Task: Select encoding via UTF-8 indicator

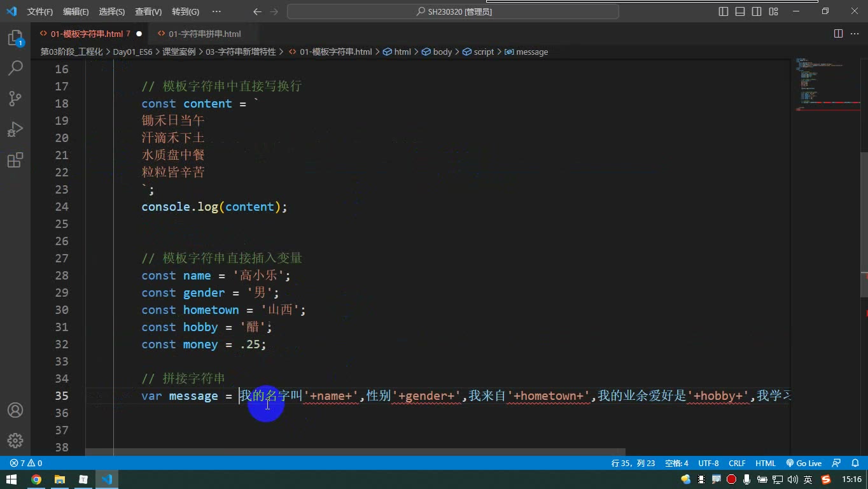Action: (708, 464)
